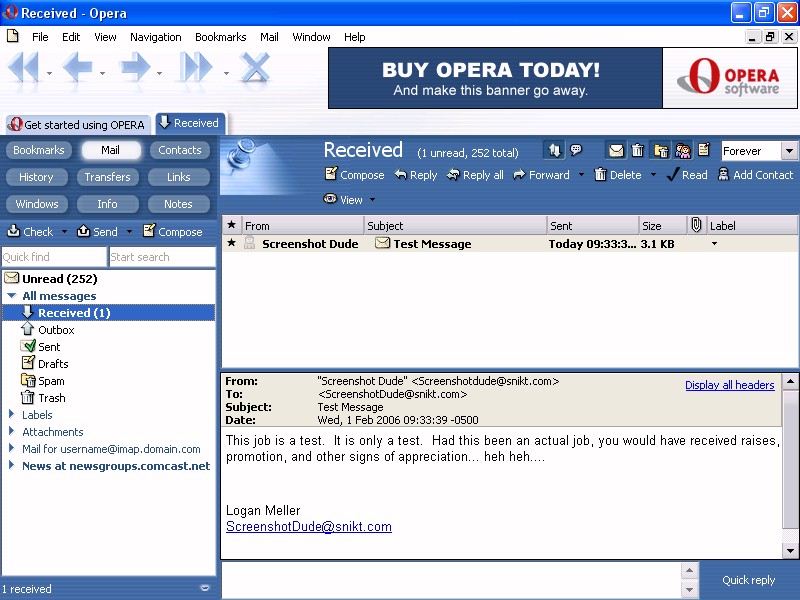Viewport: 800px width, 600px height.
Task: Open the Windows panel
Action: [x=37, y=204]
